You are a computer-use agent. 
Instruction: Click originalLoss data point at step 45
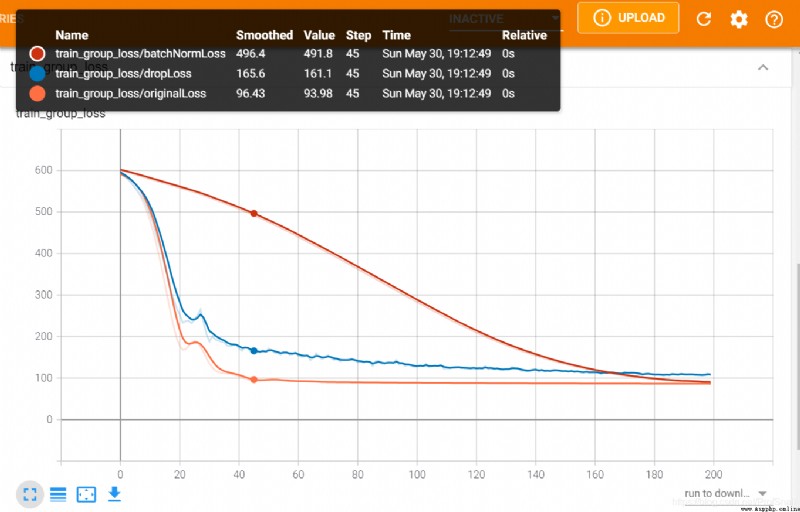coord(254,379)
